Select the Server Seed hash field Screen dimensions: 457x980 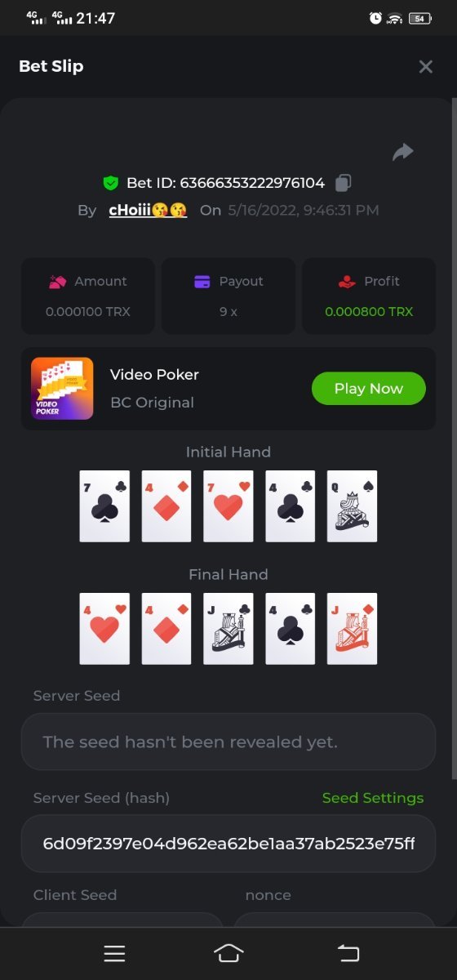[228, 843]
